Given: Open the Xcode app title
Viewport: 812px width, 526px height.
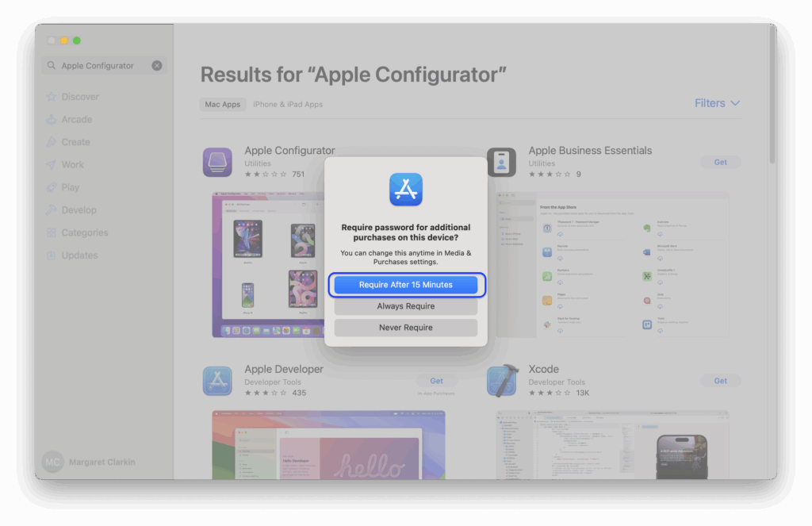Looking at the screenshot, I should pyautogui.click(x=543, y=369).
